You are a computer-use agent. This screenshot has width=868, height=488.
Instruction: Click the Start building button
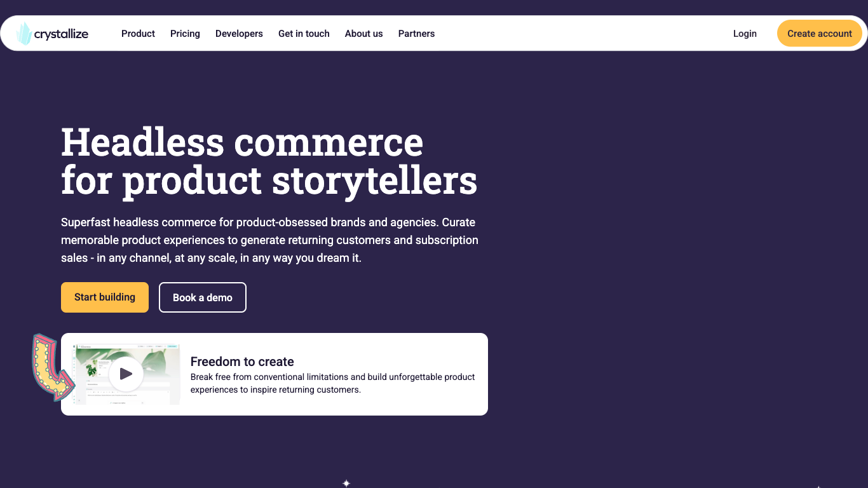click(x=105, y=297)
